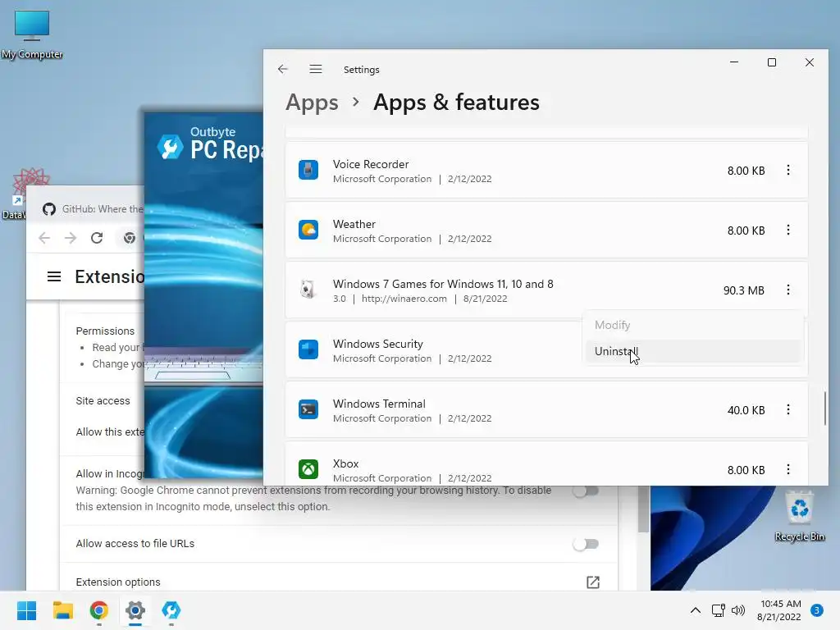Viewport: 840px width, 630px height.
Task: Open more options for Xbox
Action: pos(788,470)
